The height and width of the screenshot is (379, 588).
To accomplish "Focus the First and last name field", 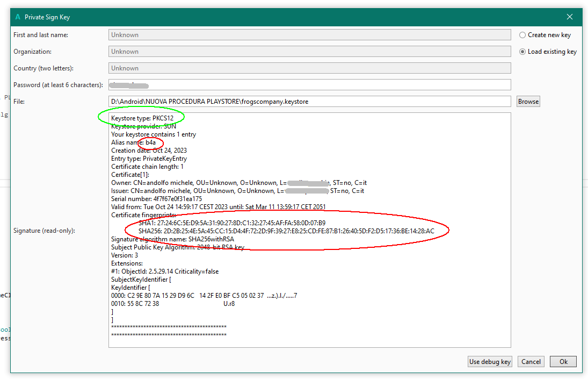I will (x=310, y=35).
